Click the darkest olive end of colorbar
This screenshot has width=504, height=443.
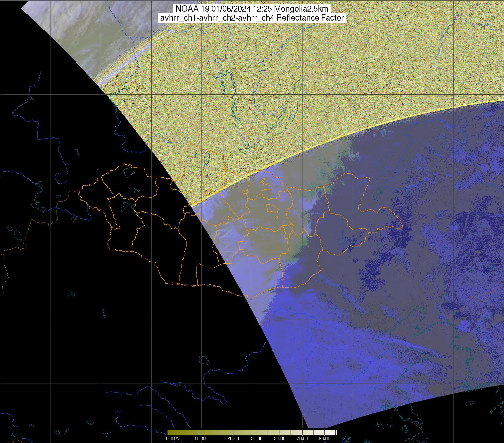point(169,432)
